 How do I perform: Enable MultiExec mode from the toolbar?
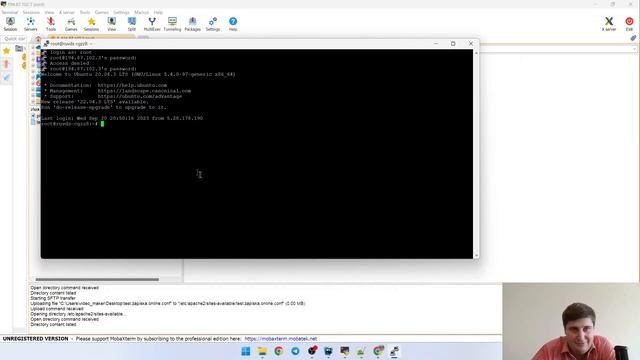[152, 24]
